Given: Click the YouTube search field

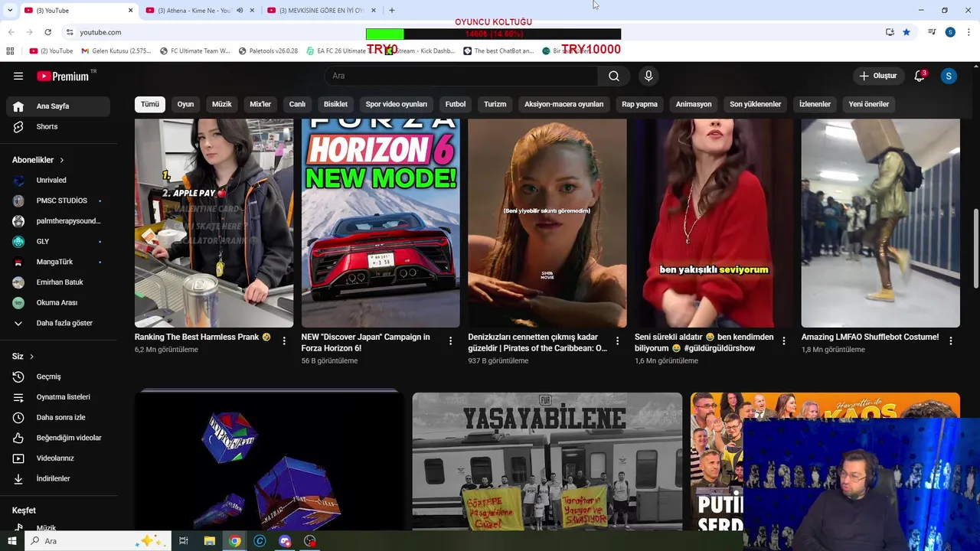Looking at the screenshot, I should coord(462,76).
